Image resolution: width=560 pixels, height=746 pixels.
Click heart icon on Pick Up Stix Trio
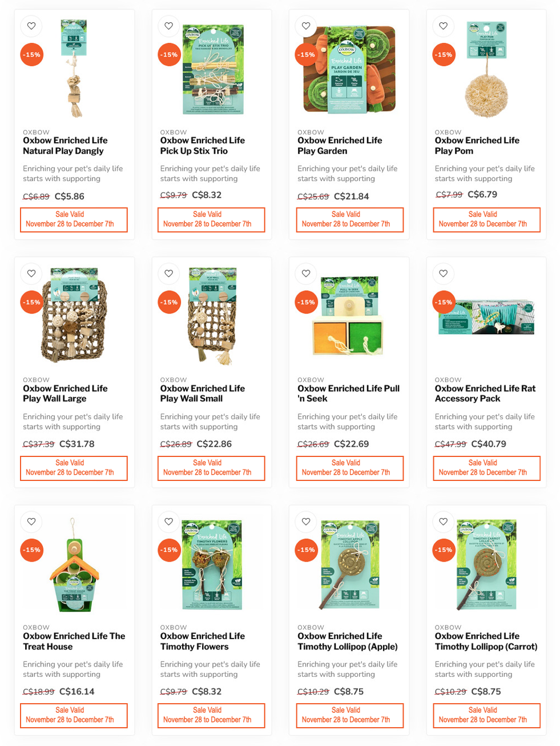pyautogui.click(x=169, y=26)
